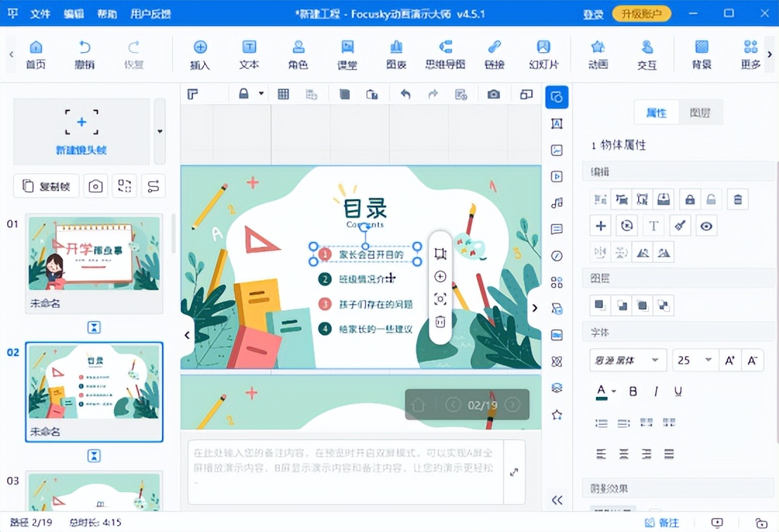
Task: Click the camera snapshot icon above the canvas
Action: 493,93
